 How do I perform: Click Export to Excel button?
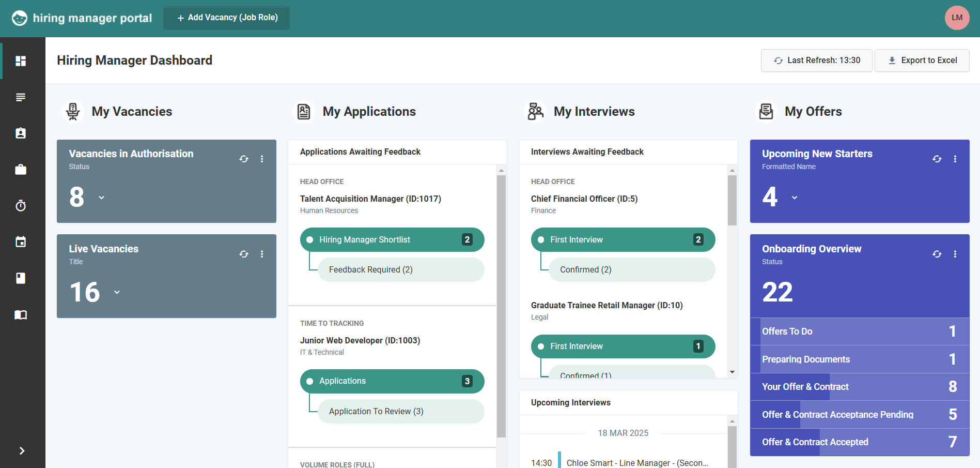(922, 61)
